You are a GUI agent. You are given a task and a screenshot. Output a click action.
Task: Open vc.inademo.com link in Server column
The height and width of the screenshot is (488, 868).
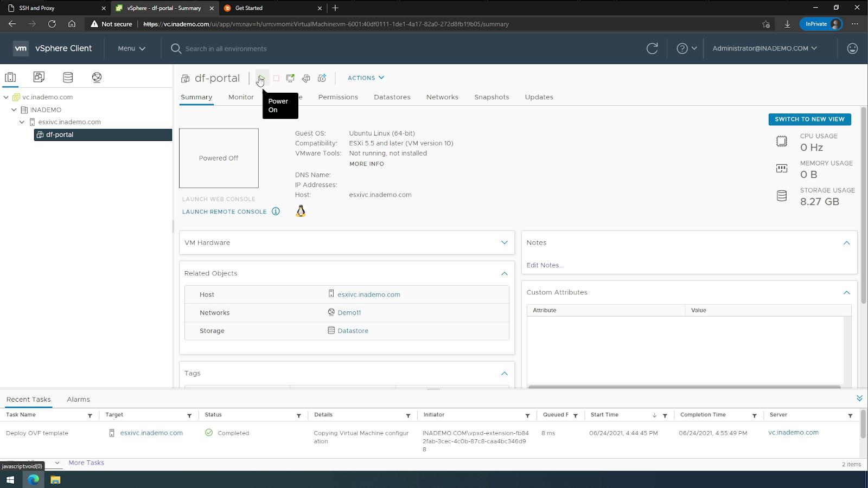pyautogui.click(x=793, y=433)
